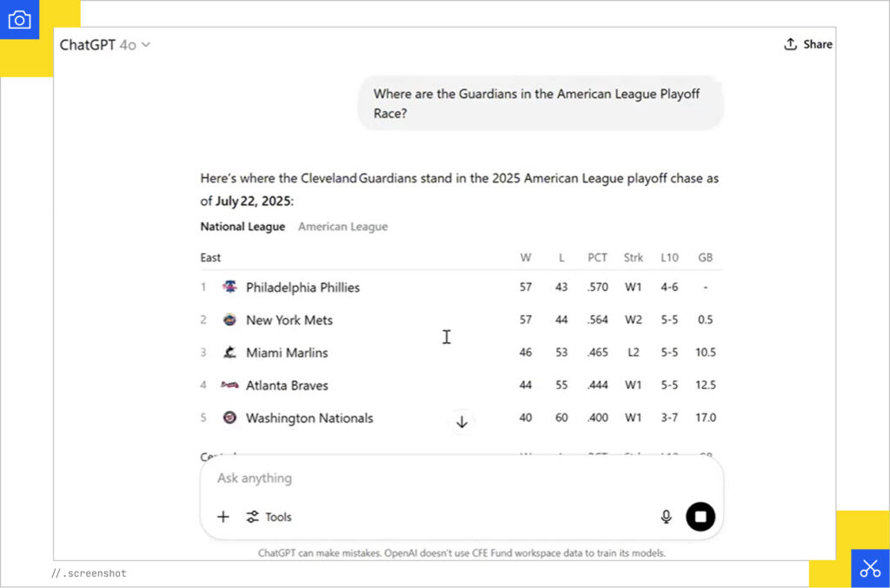Click the New York Mets team logo
This screenshot has width=890, height=588.
(x=229, y=320)
